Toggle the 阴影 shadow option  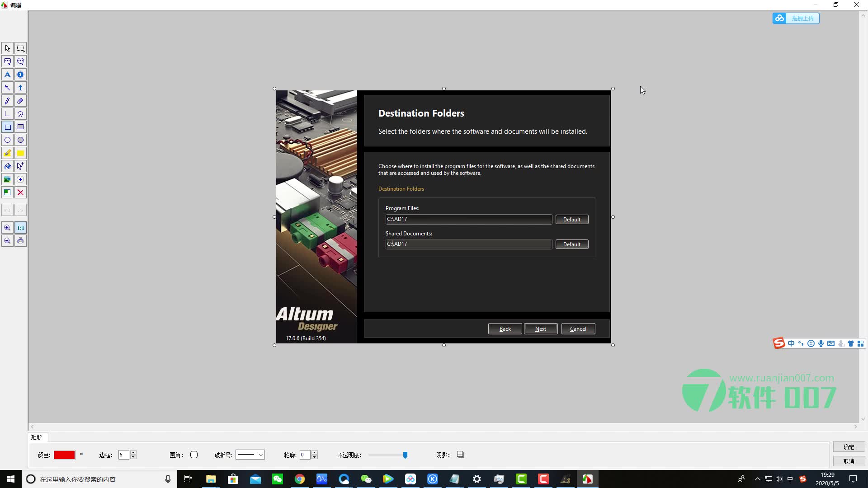[460, 455]
